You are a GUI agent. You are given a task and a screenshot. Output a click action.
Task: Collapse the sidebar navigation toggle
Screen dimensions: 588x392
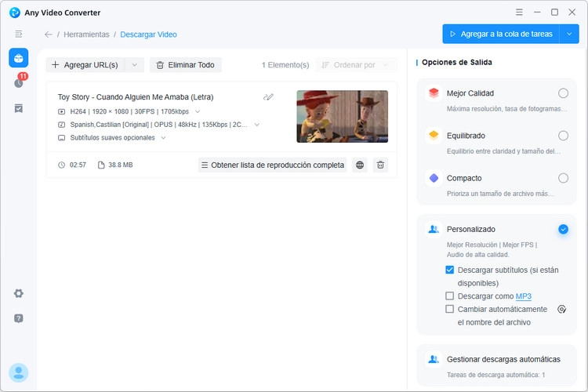(18, 34)
